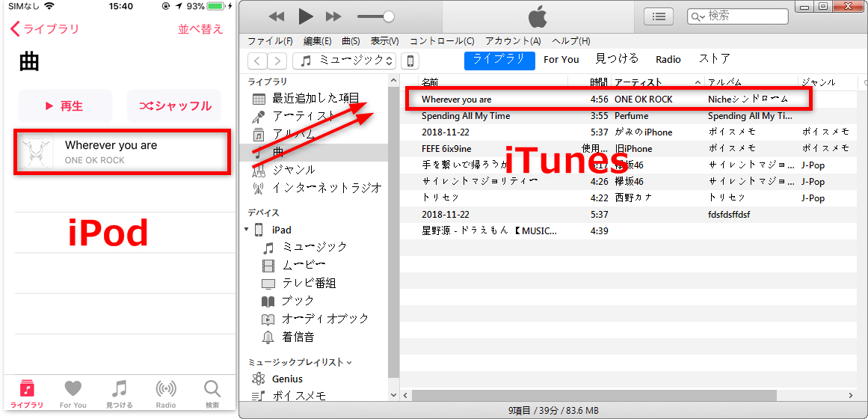Select ボイスメモ playlist in sidebar
868x419 pixels.
(298, 396)
